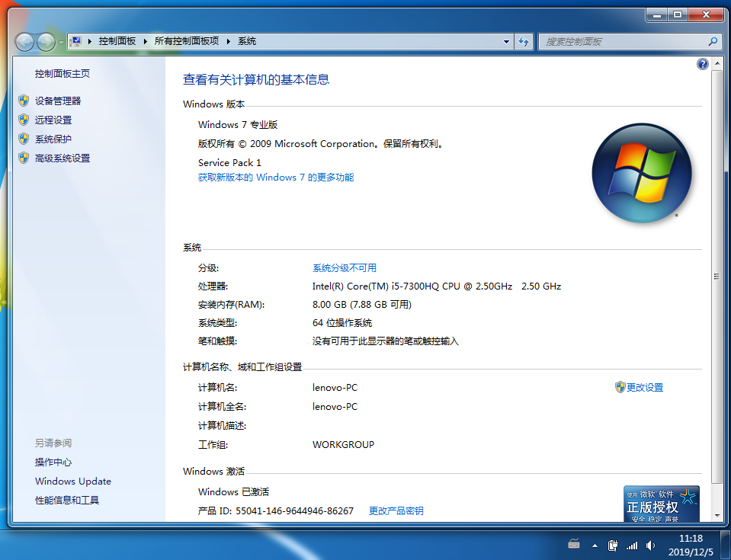Click the power plug battery tray icon
Screen dimensions: 731x560
(612, 546)
